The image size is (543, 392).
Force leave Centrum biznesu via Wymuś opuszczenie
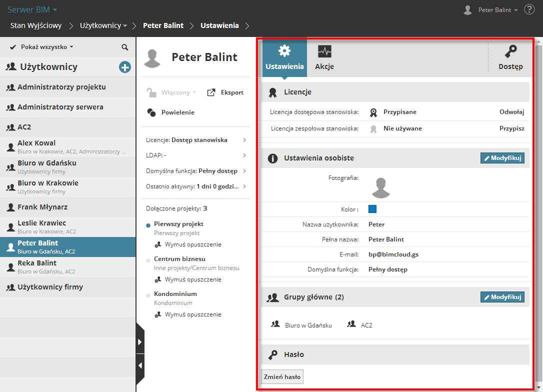point(188,279)
